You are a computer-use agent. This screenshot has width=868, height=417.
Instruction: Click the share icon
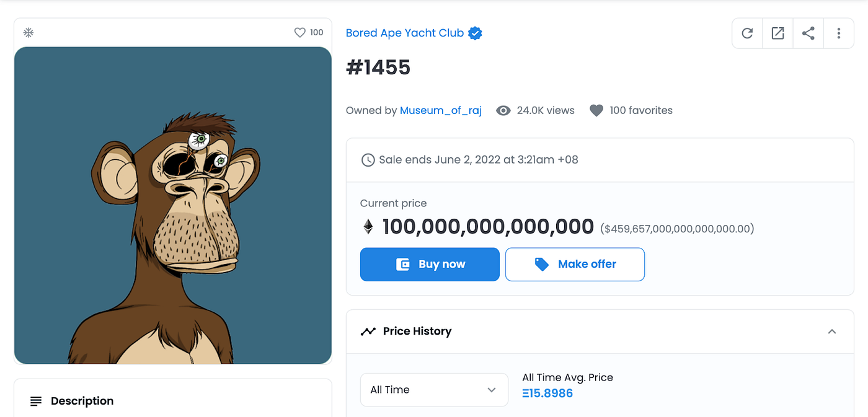tap(808, 33)
